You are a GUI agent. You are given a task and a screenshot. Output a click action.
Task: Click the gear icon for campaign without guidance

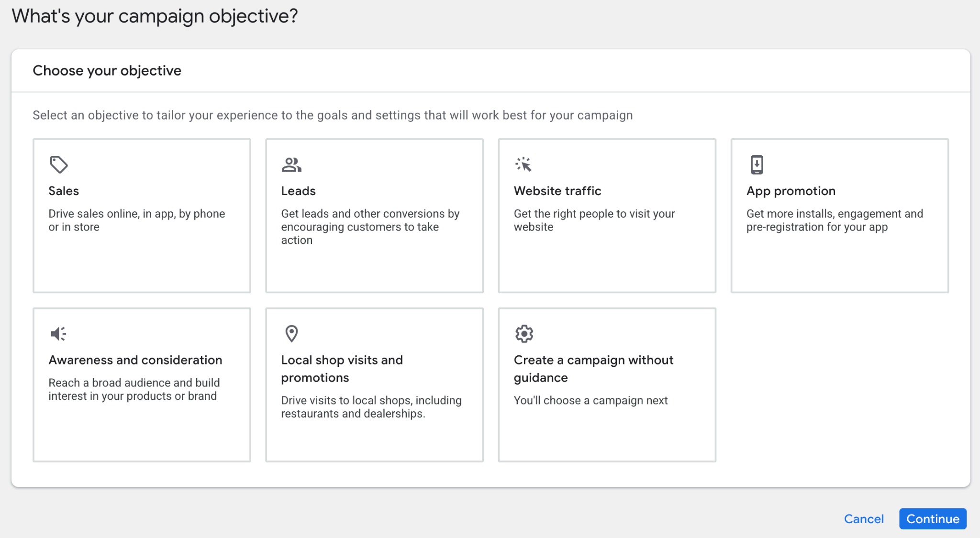coord(524,333)
